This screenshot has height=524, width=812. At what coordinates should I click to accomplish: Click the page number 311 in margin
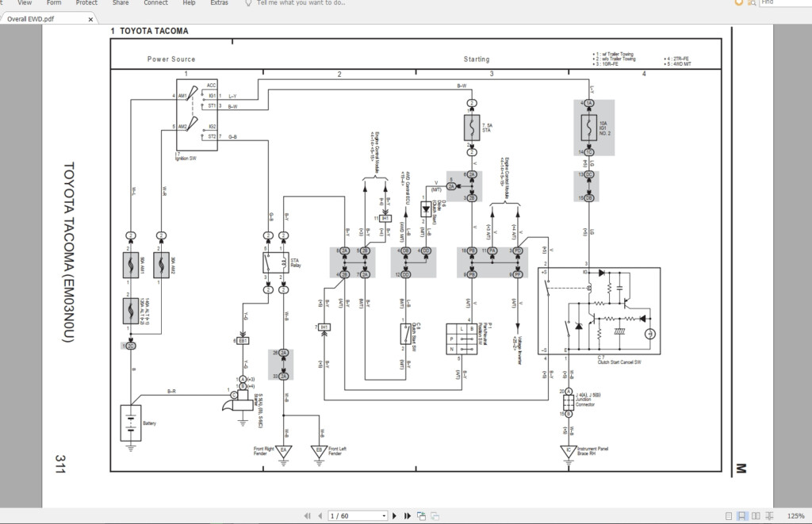point(60,464)
